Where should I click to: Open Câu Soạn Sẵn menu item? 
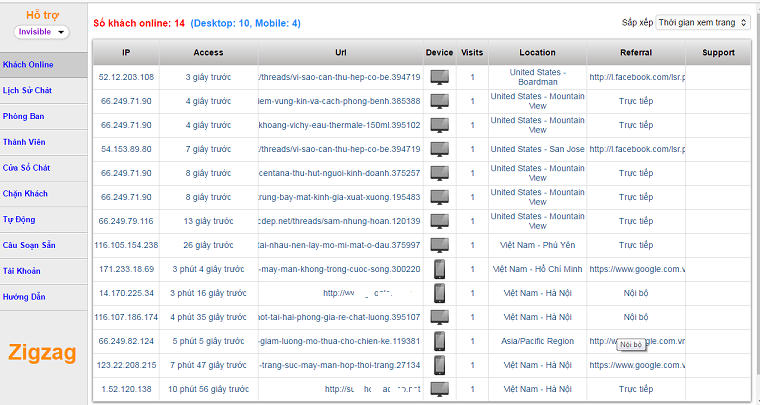click(x=30, y=245)
